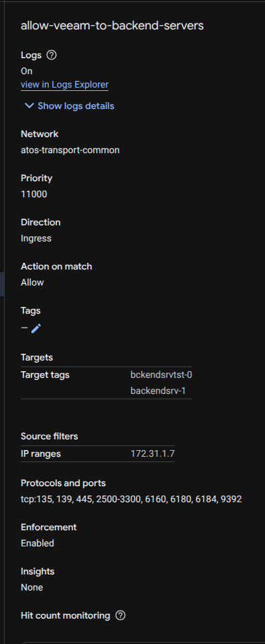Click the Hit count monitoring help icon
Viewport: 265px width, 644px height.
tap(120, 616)
